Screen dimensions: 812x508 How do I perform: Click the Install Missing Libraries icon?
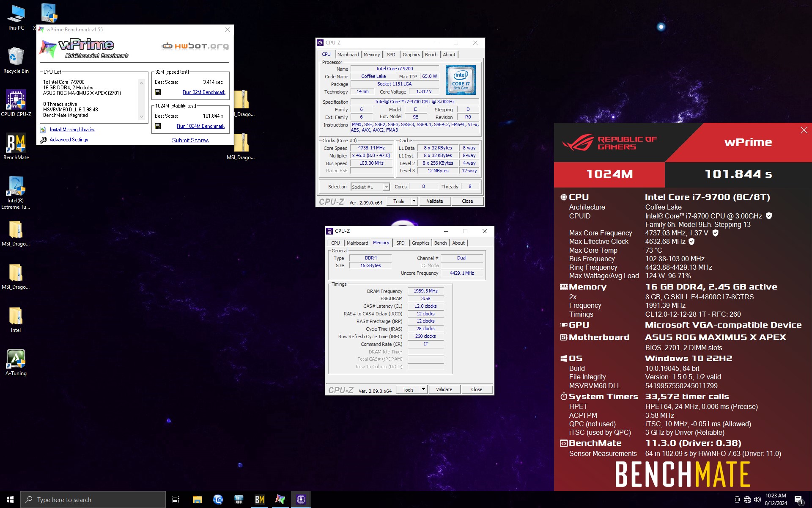(x=43, y=130)
